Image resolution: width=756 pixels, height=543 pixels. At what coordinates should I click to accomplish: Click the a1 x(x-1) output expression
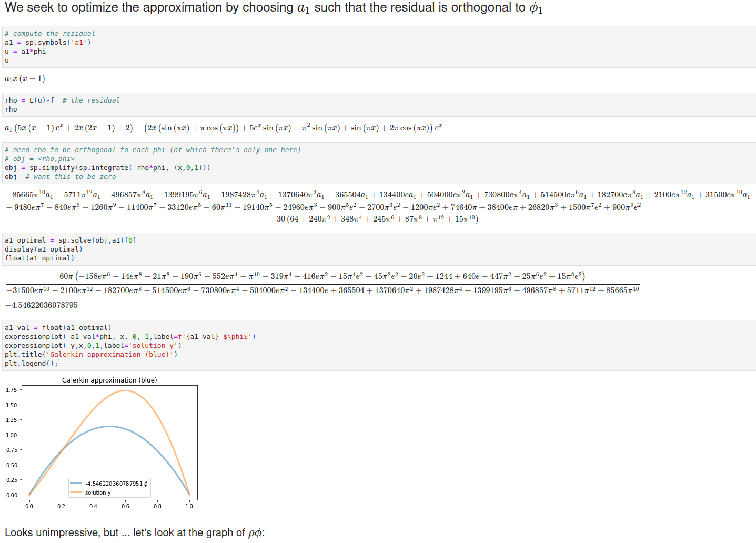25,79
